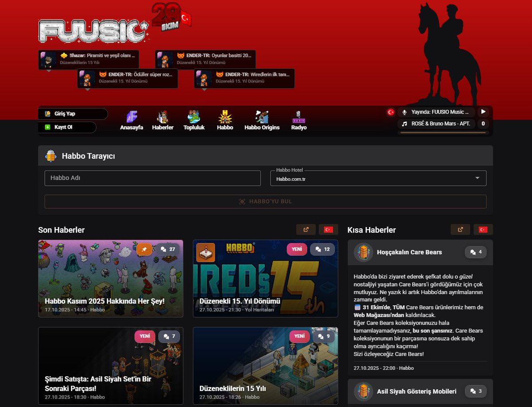Click the cake badge icon on Wired card
The height and width of the screenshot is (407, 532).
(206, 252)
